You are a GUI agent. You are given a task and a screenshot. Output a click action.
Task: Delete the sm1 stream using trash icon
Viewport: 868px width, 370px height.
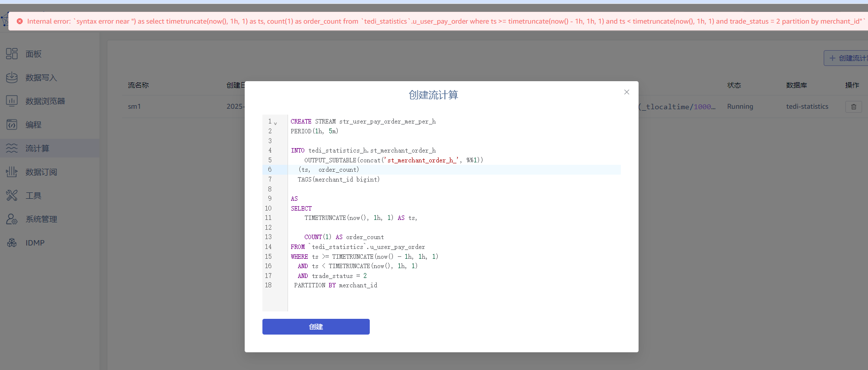click(853, 107)
